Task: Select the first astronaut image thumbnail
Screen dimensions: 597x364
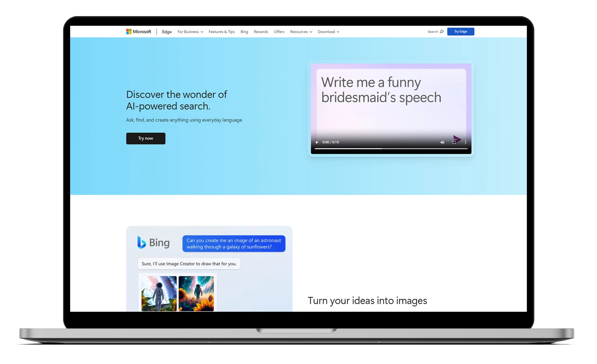Action: pyautogui.click(x=159, y=293)
